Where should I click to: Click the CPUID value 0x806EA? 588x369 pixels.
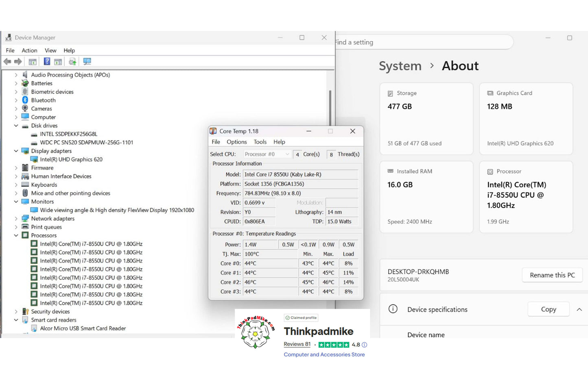pyautogui.click(x=259, y=221)
